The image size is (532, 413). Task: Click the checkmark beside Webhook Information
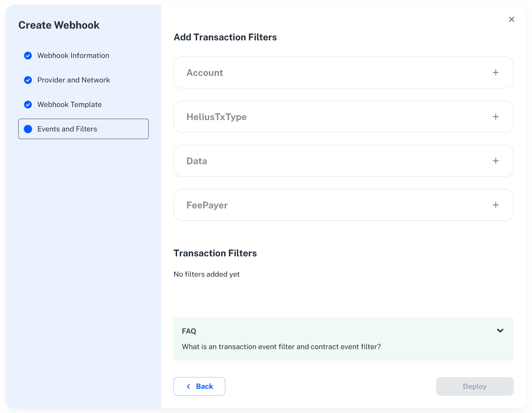[28, 56]
